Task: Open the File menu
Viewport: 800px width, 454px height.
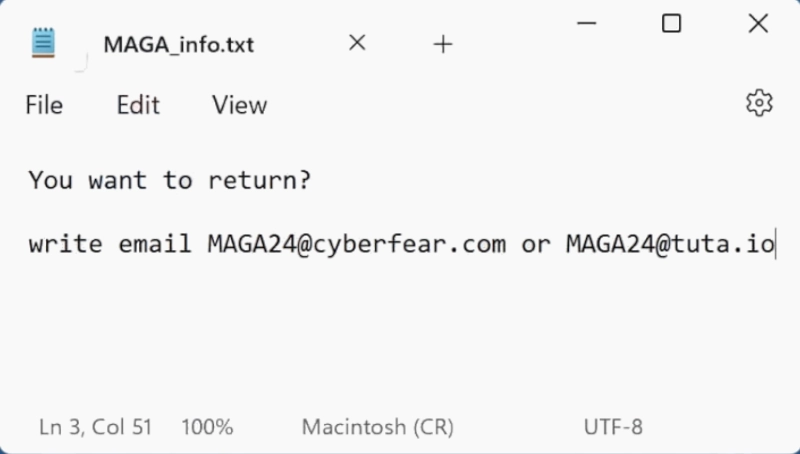Action: [44, 105]
